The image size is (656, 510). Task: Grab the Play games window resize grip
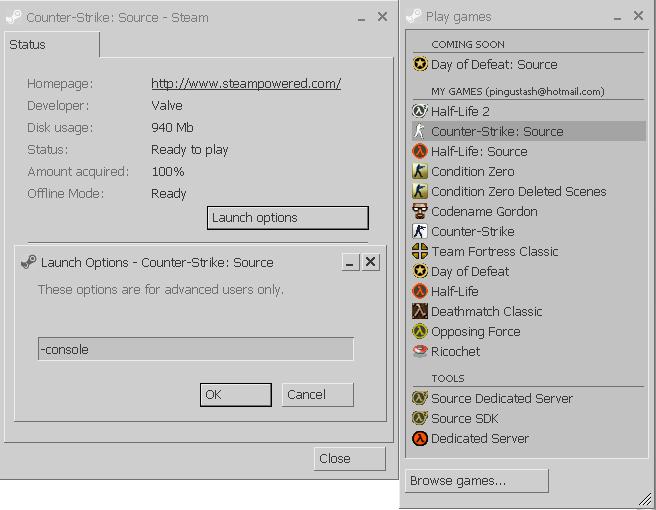(645, 499)
